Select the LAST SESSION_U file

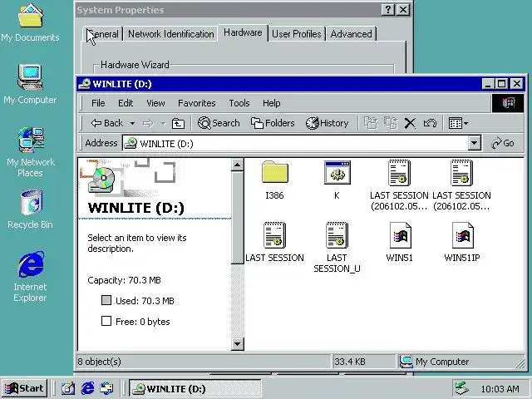pyautogui.click(x=337, y=235)
